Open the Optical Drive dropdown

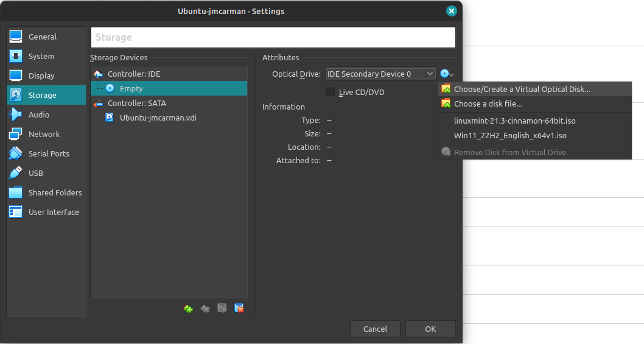coord(380,74)
